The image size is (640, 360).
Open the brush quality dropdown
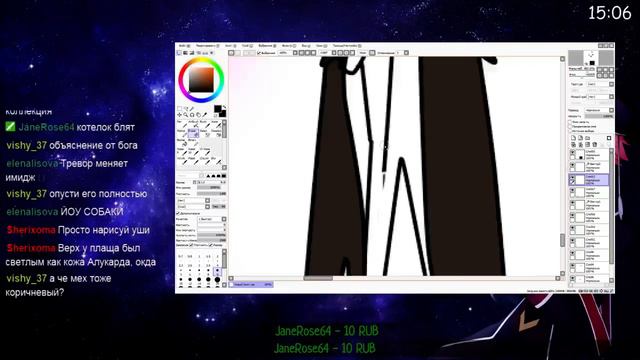click(x=212, y=219)
